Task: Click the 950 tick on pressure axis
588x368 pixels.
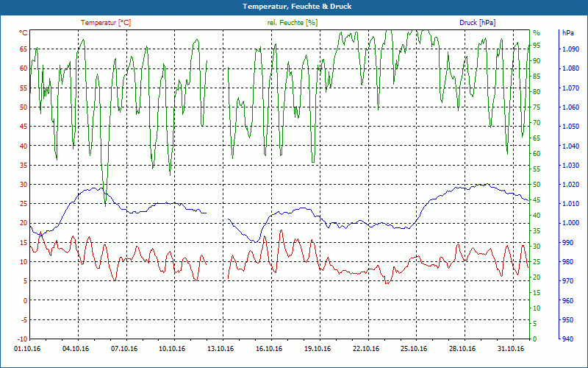Action: coord(567,320)
